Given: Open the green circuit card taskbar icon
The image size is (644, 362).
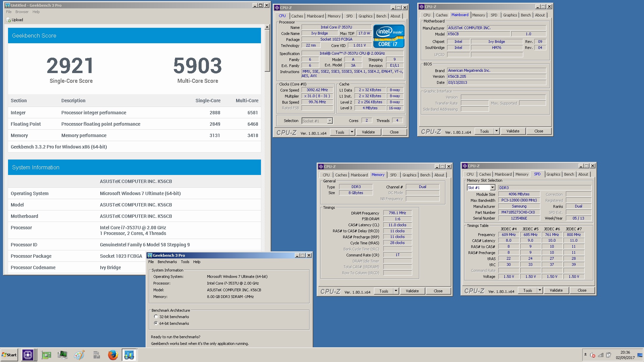Looking at the screenshot, I should point(46,355).
